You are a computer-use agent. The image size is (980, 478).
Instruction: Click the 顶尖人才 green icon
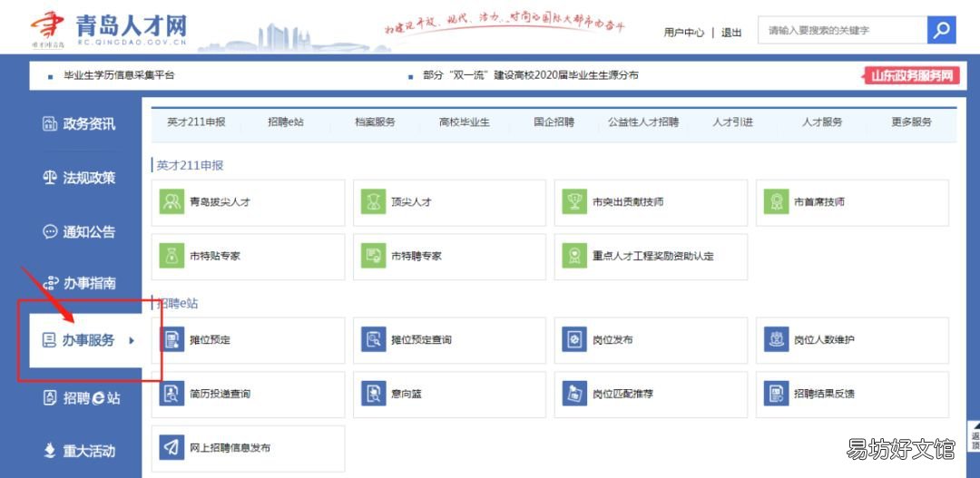373,202
